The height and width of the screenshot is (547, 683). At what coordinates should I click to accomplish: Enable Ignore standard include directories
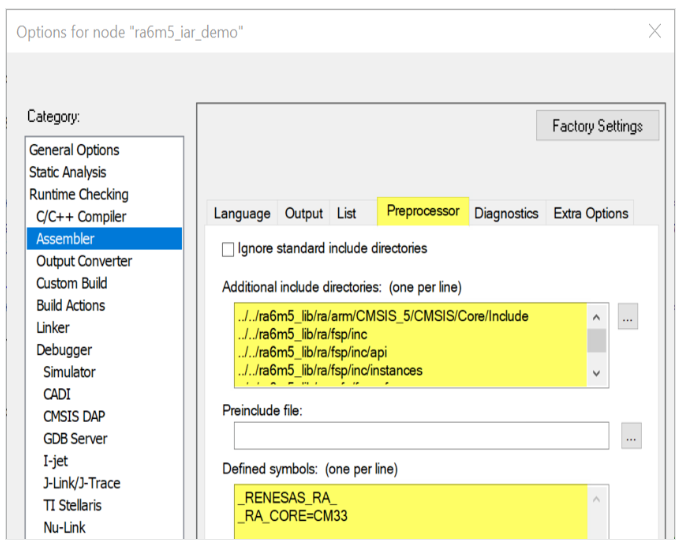pos(228,250)
